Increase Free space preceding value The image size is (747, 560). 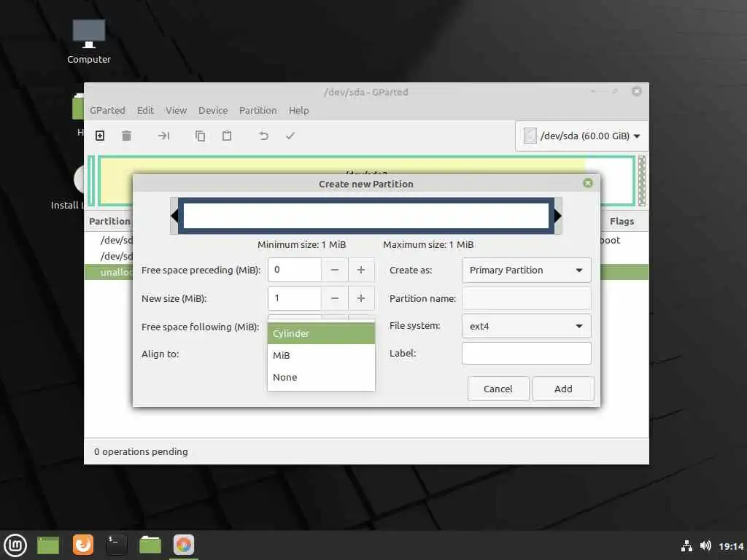coord(361,270)
